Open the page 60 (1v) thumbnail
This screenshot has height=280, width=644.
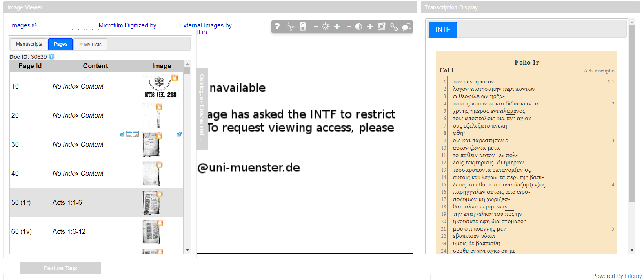151,231
